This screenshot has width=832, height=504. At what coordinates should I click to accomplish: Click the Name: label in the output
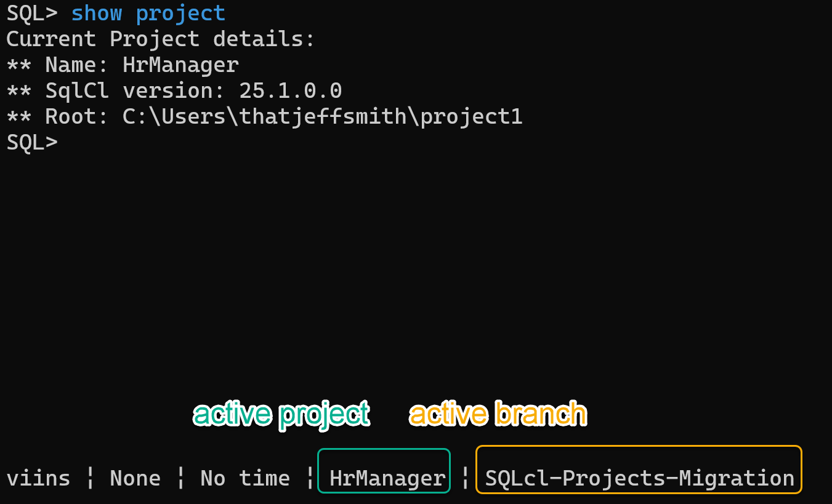click(x=77, y=65)
